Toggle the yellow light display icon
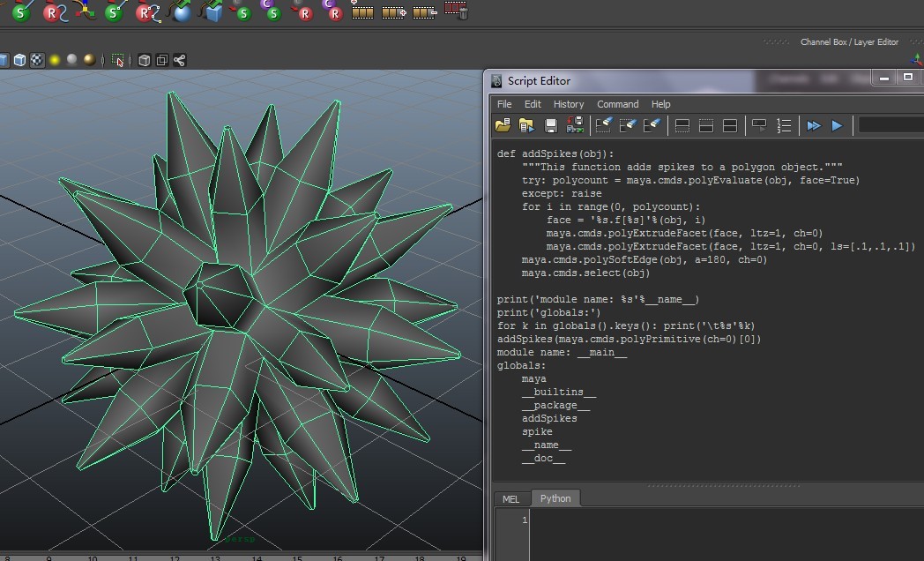Screen dimensions: 924x561 [x=54, y=59]
